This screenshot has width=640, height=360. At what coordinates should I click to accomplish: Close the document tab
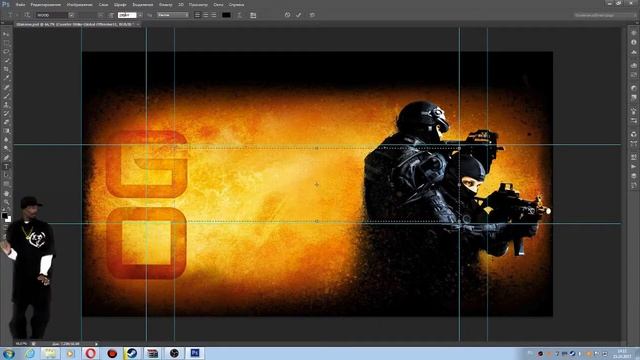tap(138, 24)
